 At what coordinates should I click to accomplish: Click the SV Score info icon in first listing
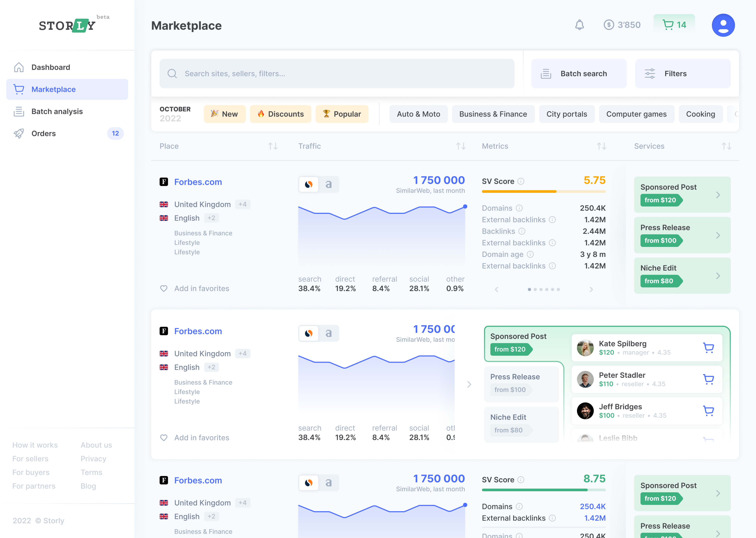pyautogui.click(x=521, y=181)
